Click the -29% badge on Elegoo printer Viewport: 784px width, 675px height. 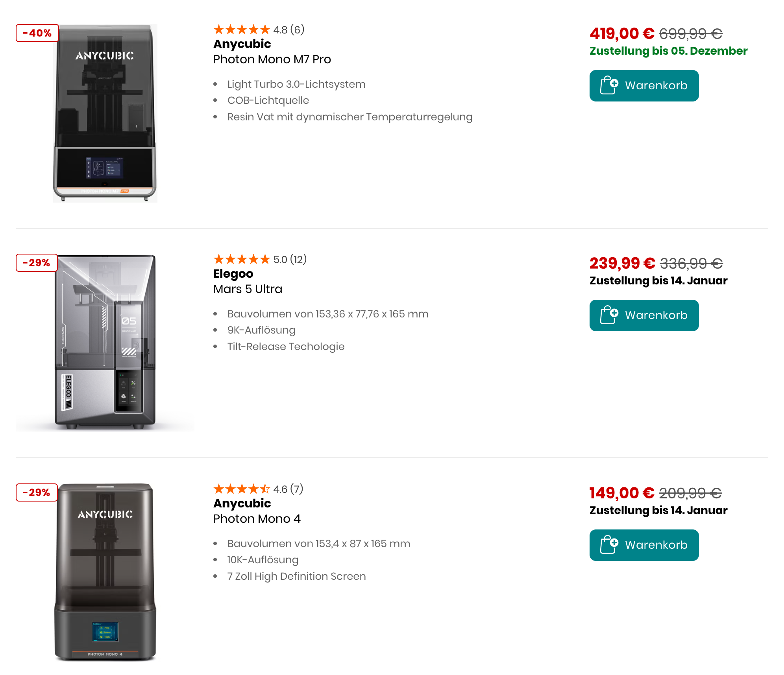click(37, 263)
